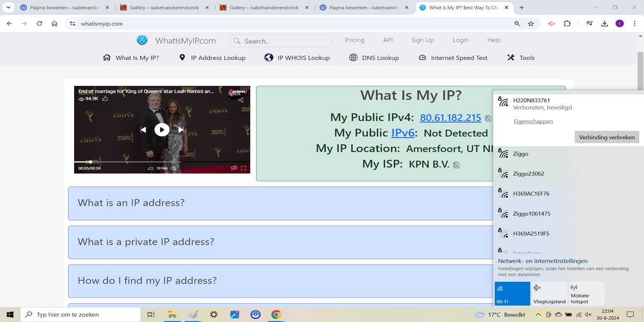Screen dimensions: 644x322
Task: Bookmark this page with star icon
Action: (x=531, y=24)
